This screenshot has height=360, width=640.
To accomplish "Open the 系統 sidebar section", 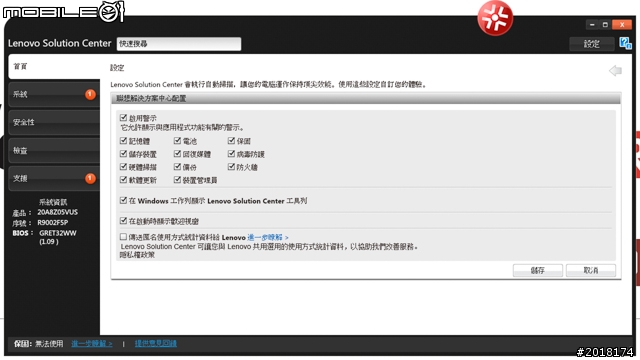I will pos(54,94).
